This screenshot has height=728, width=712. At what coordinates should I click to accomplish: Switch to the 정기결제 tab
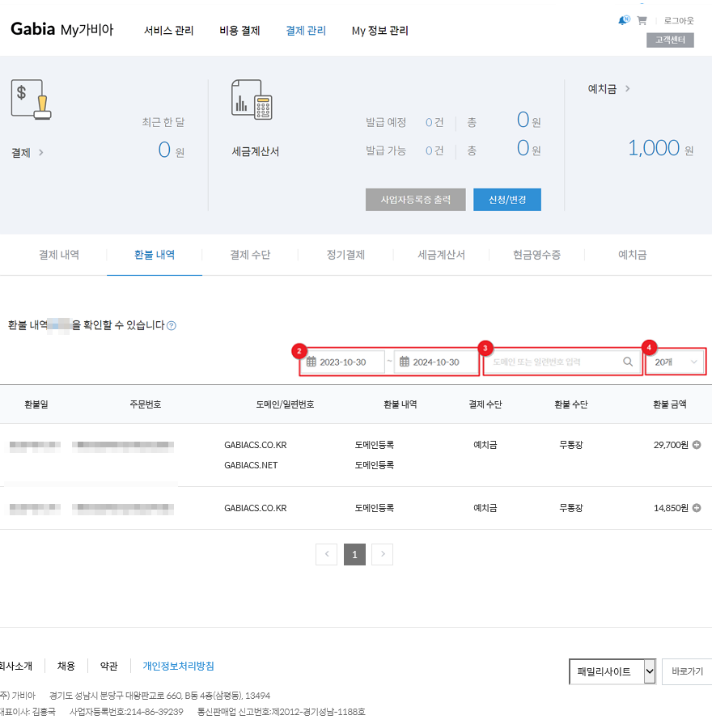tap(346, 255)
